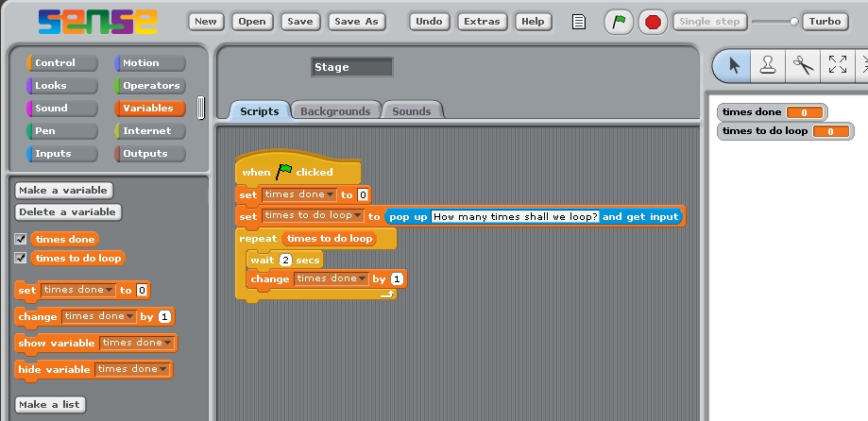
Task: Select the Variables block category
Action: (149, 109)
